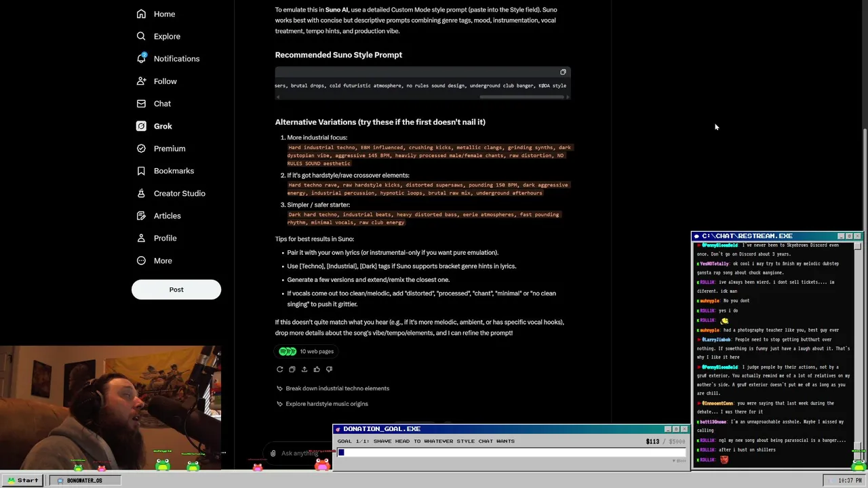Go to Profile from the sidebar
Screen dimensions: 868x488
[157, 238]
